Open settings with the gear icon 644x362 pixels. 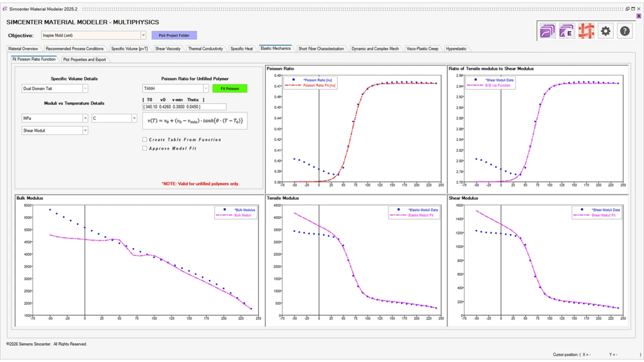pos(606,31)
